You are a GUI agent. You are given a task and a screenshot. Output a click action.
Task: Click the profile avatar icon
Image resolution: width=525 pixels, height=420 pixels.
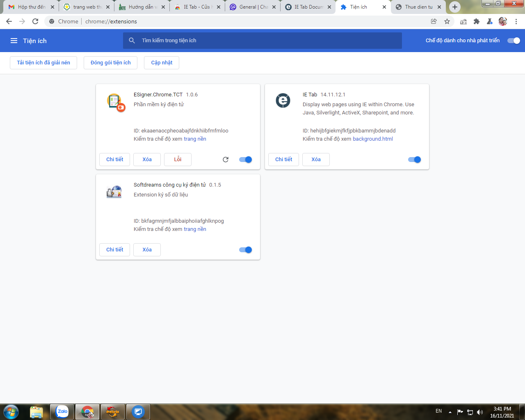tap(503, 21)
